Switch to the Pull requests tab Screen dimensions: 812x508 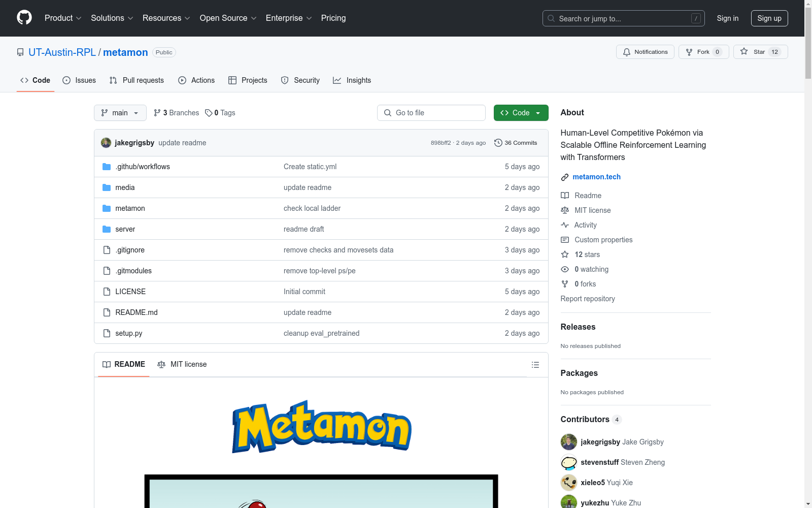pos(137,80)
